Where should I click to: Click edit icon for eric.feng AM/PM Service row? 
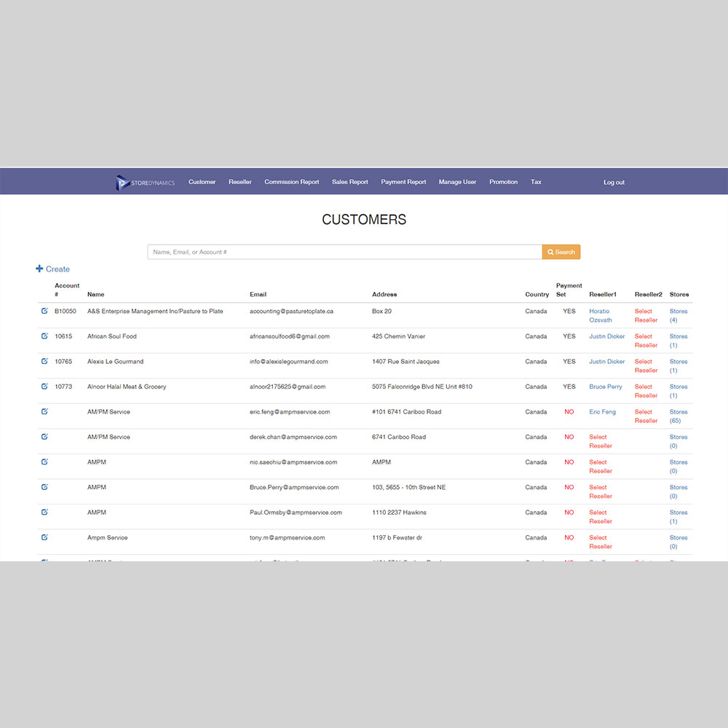pos(44,411)
